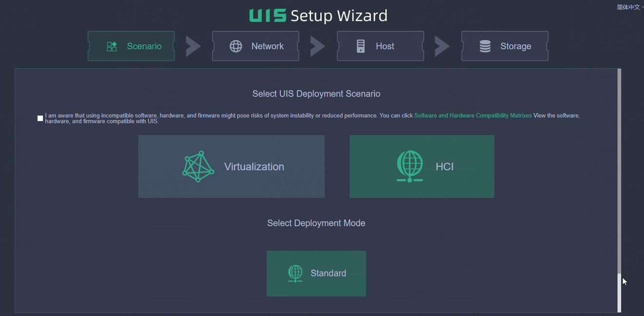Go to the Storage wizard step

tap(505, 46)
